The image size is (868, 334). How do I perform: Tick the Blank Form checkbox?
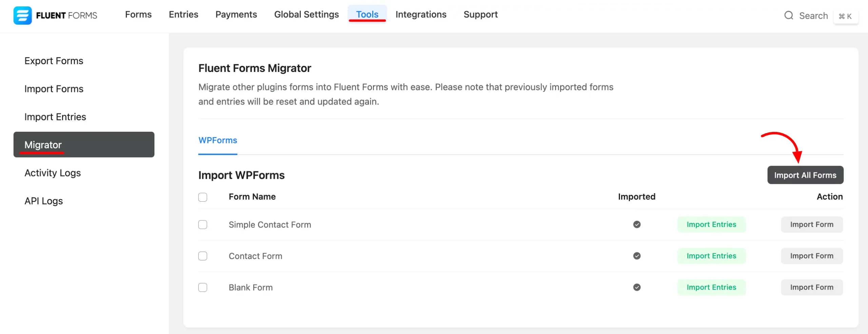coord(203,287)
